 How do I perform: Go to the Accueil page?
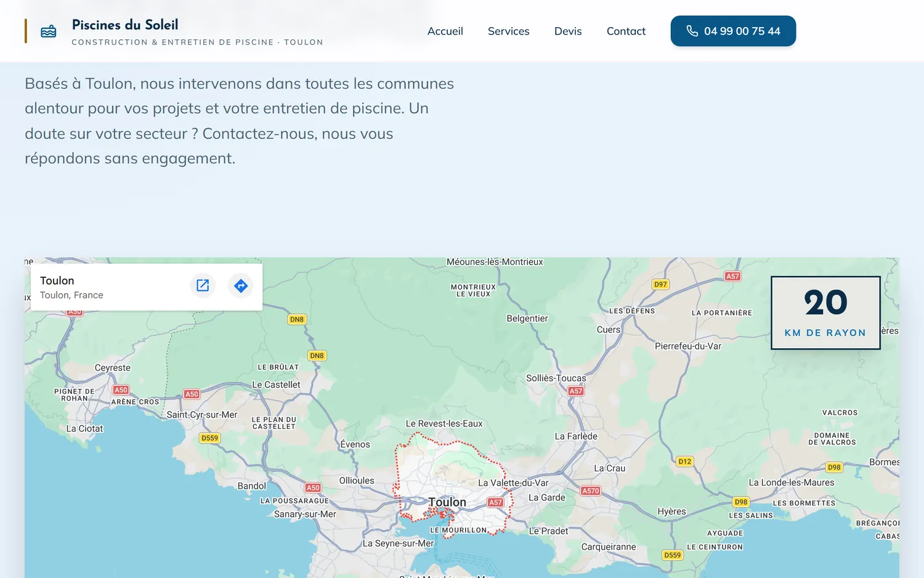click(445, 31)
